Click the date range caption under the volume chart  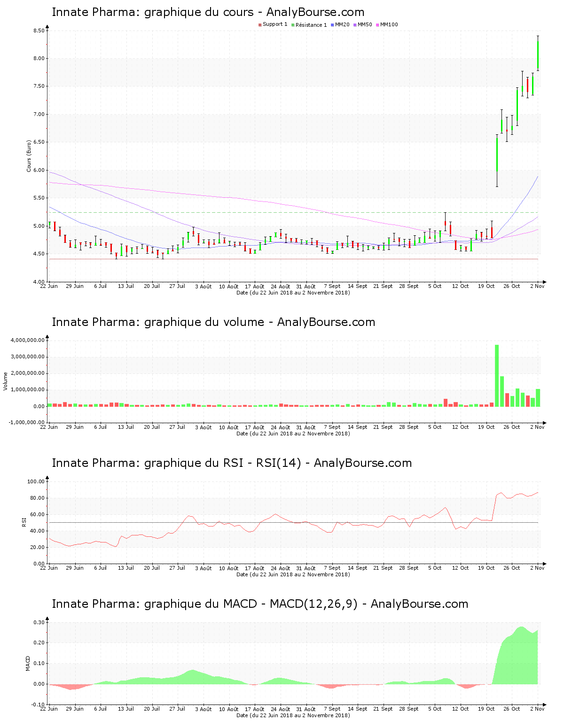coord(293,434)
